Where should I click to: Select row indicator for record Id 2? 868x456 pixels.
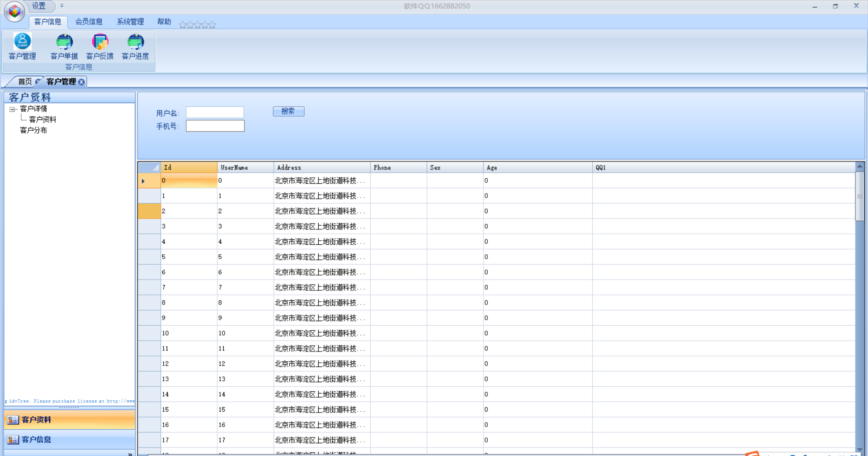tap(149, 211)
